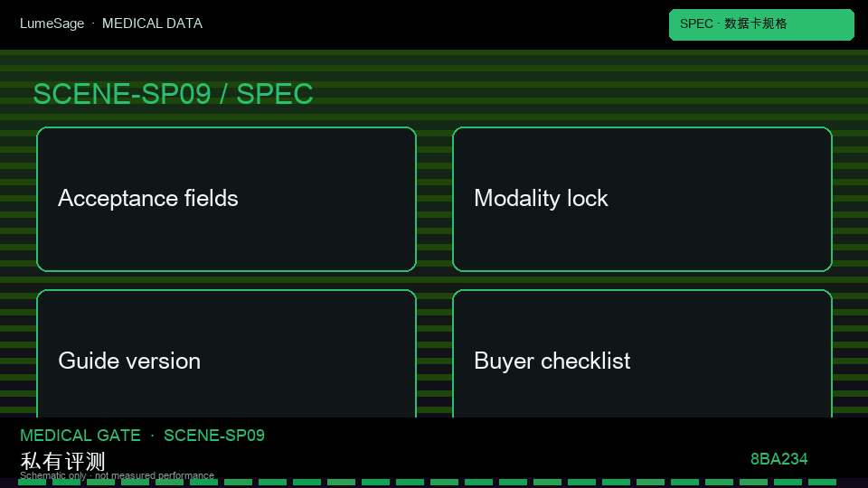
Task: Open the Acceptance fields card
Action: (226, 199)
